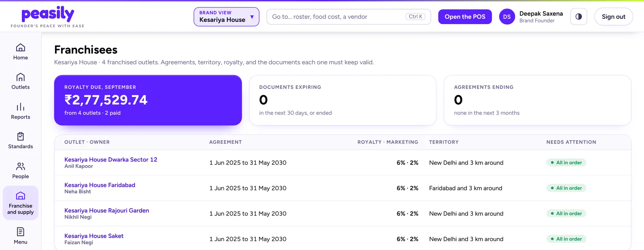Viewport: 644px width, 250px height.
Task: Click owner name Anil Kapoor
Action: point(78,166)
